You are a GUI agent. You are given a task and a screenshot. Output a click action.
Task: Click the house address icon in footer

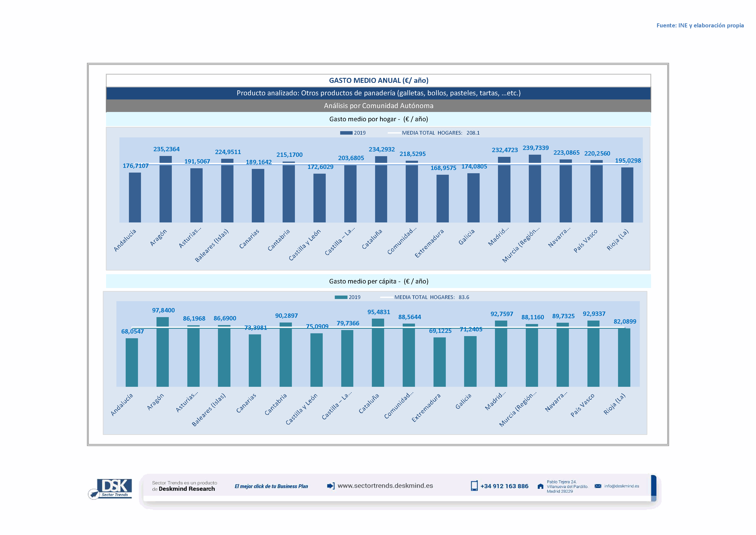(540, 487)
